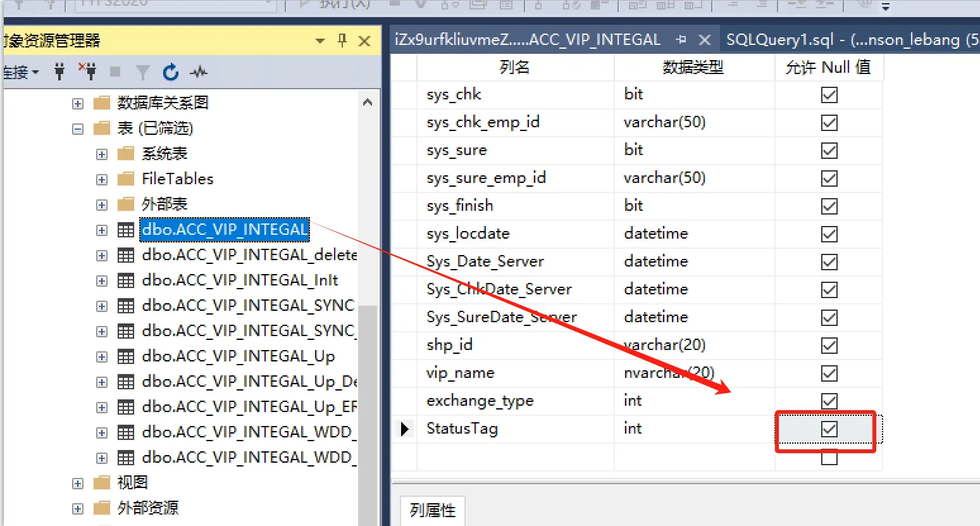This screenshot has height=526, width=980.
Task: Click the disconnect plug icon with red X
Action: [x=87, y=72]
